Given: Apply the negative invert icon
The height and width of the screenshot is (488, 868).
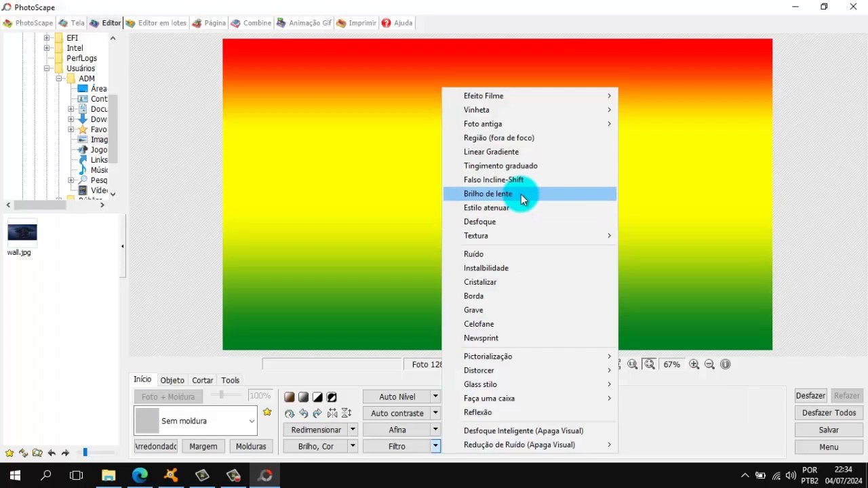Looking at the screenshot, I should click(x=332, y=397).
